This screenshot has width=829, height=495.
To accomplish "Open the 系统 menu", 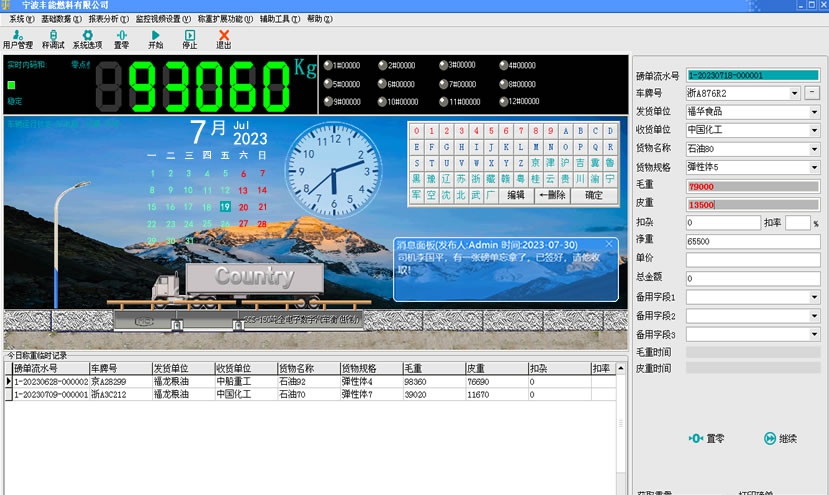I will coord(21,19).
